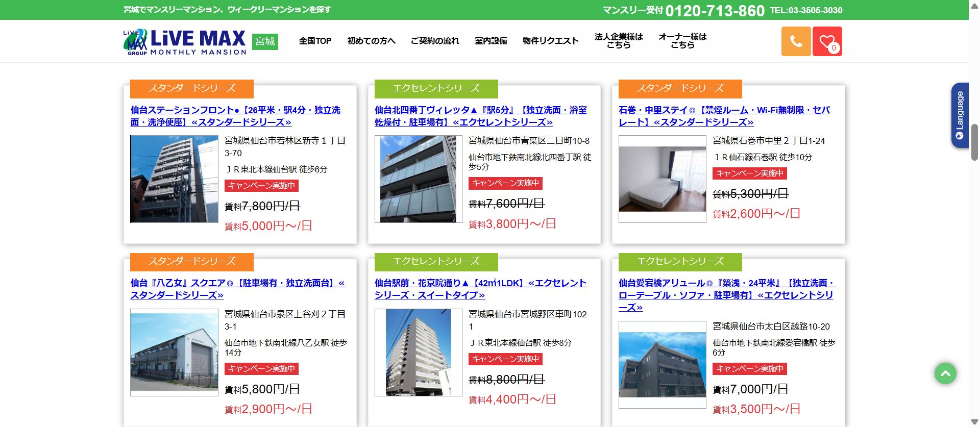
Task: Click the discounted price 3,800円～/日
Action: point(512,224)
